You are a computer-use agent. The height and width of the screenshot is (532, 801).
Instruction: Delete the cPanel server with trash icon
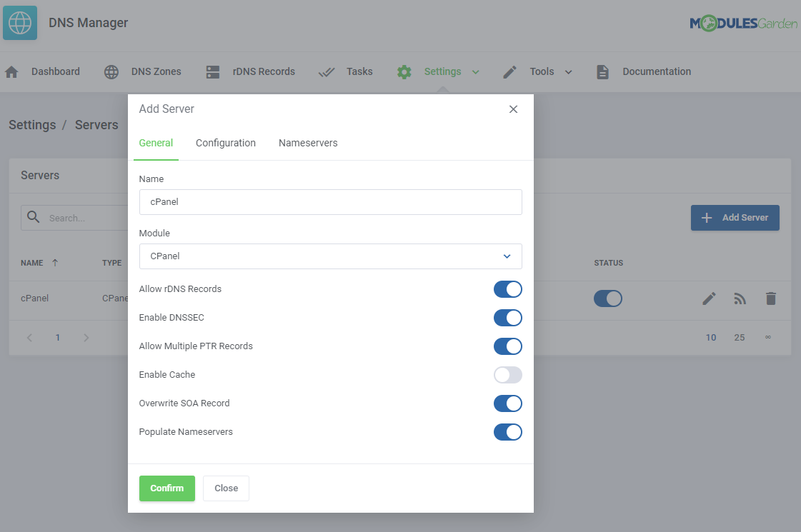[771, 298]
